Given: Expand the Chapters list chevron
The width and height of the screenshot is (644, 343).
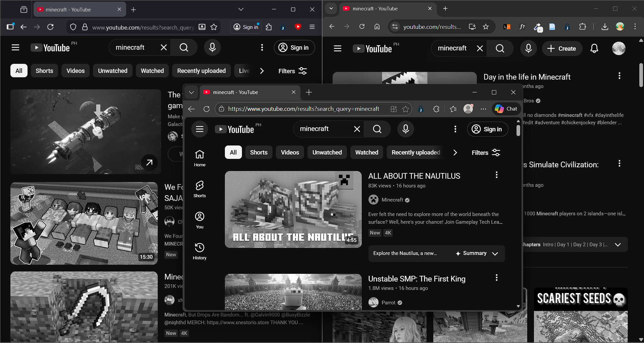Looking at the screenshot, I should (617, 245).
